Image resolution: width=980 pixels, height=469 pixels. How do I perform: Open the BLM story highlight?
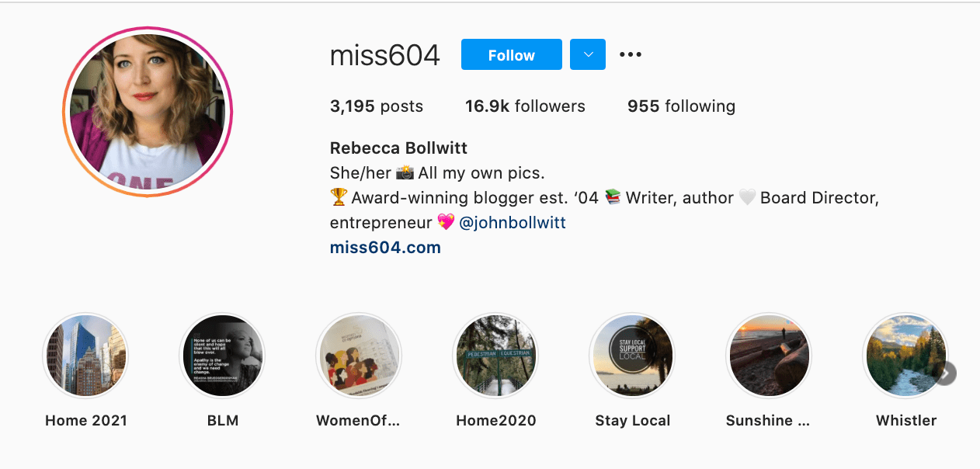coord(223,356)
